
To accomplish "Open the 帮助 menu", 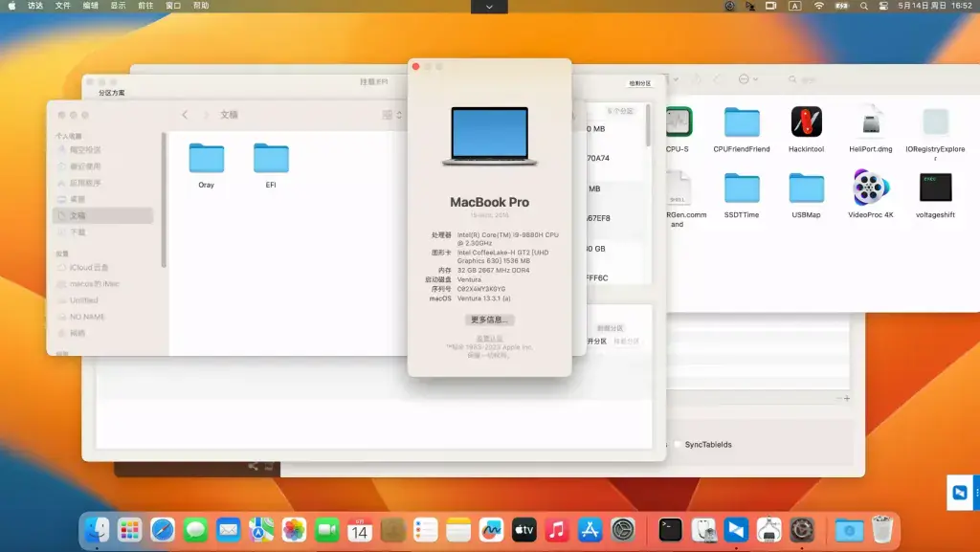I will click(201, 6).
